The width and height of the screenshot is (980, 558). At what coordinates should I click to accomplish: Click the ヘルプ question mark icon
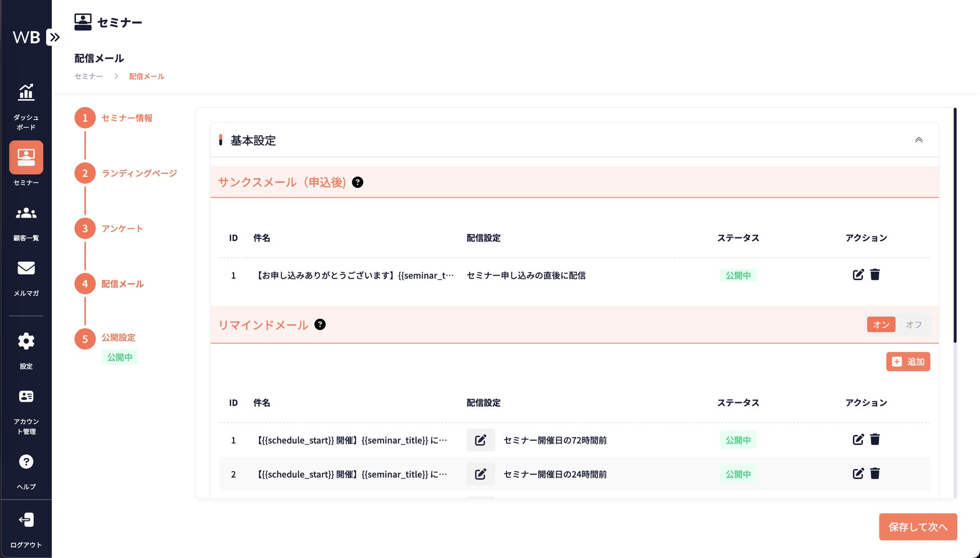[x=26, y=462]
